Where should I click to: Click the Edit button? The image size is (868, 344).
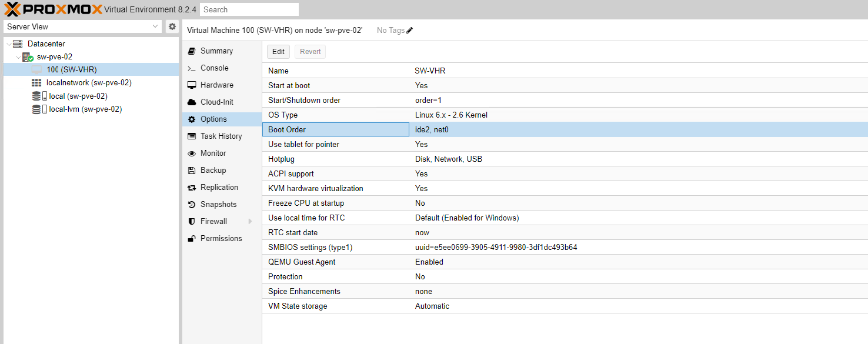279,52
